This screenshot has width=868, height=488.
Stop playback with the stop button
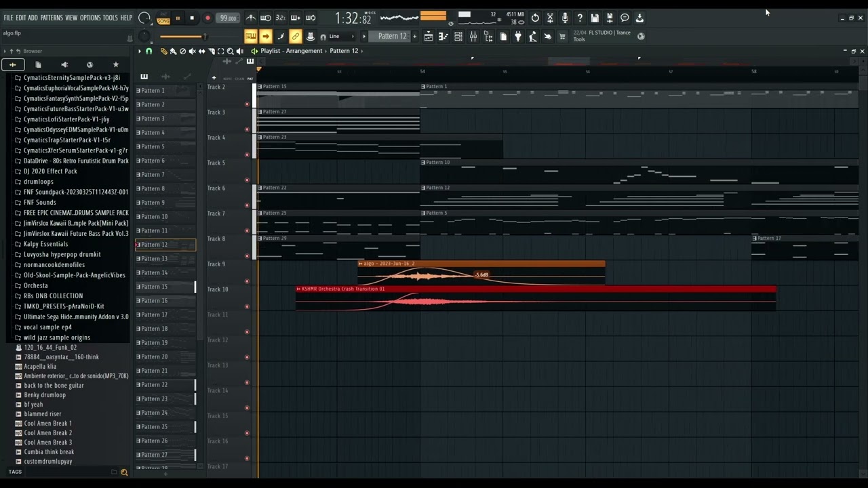click(x=192, y=18)
